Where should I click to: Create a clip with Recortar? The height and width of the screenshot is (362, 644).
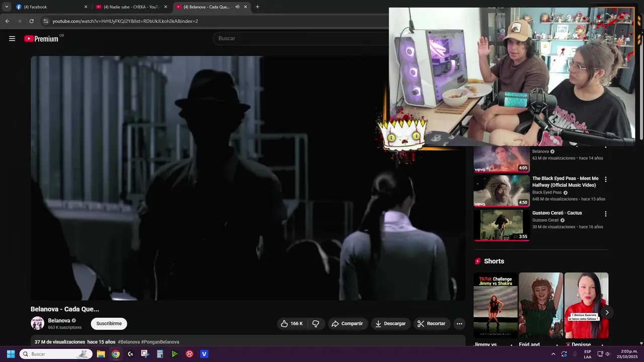[432, 324]
